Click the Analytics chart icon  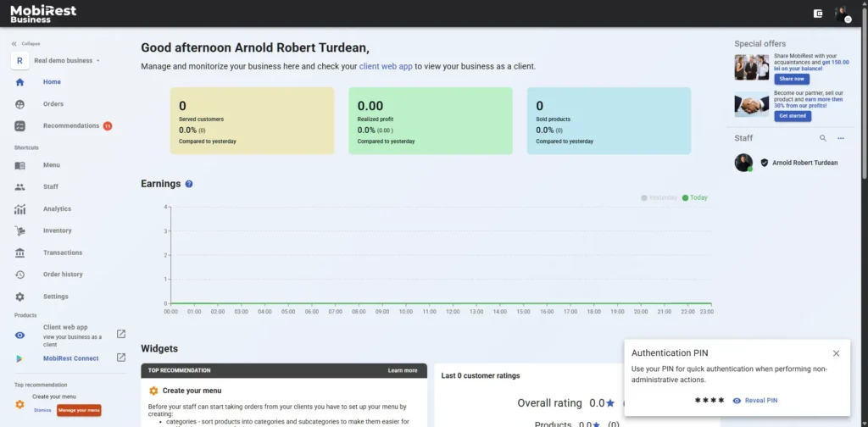[x=20, y=209]
